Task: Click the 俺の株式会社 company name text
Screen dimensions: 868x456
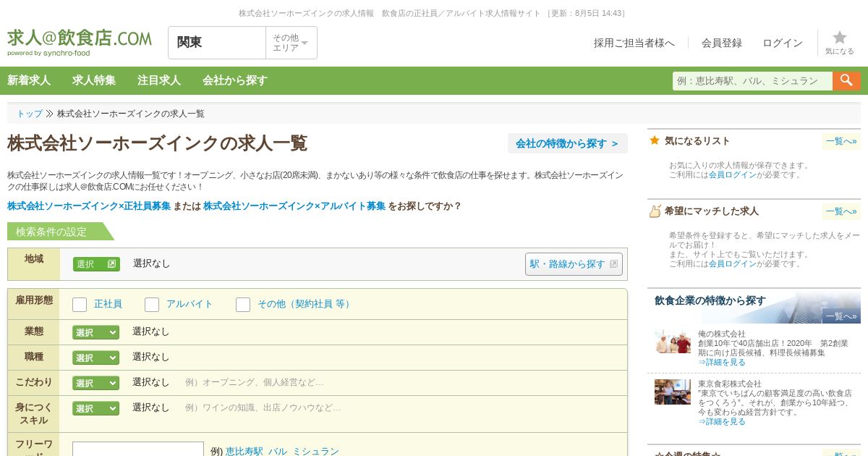Action: tap(722, 334)
